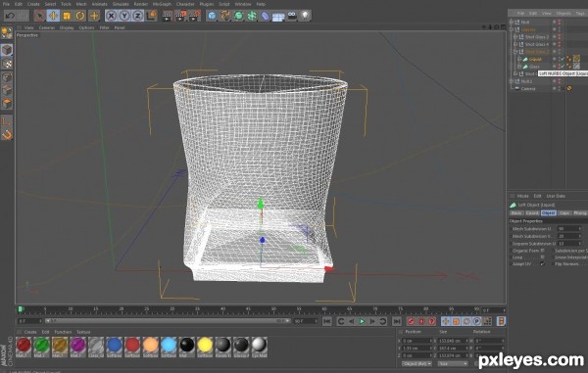
Task: Select the Camera object in Object Manager
Action: point(528,89)
